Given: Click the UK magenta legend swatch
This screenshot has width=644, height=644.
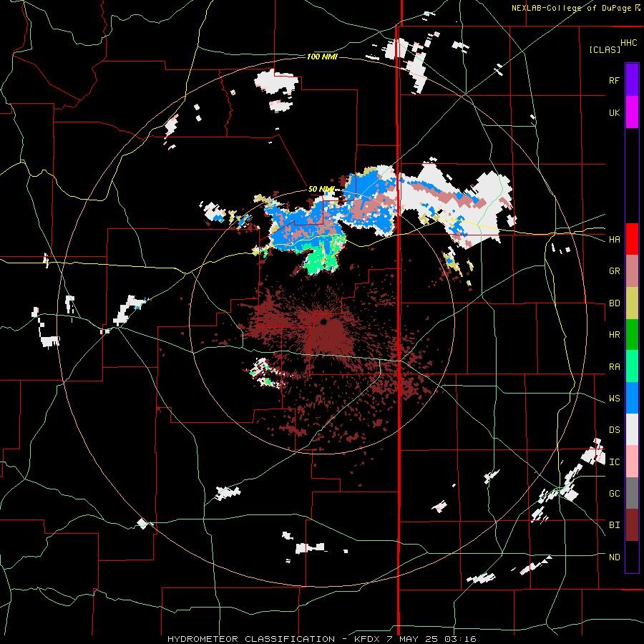Looking at the screenshot, I should click(632, 112).
